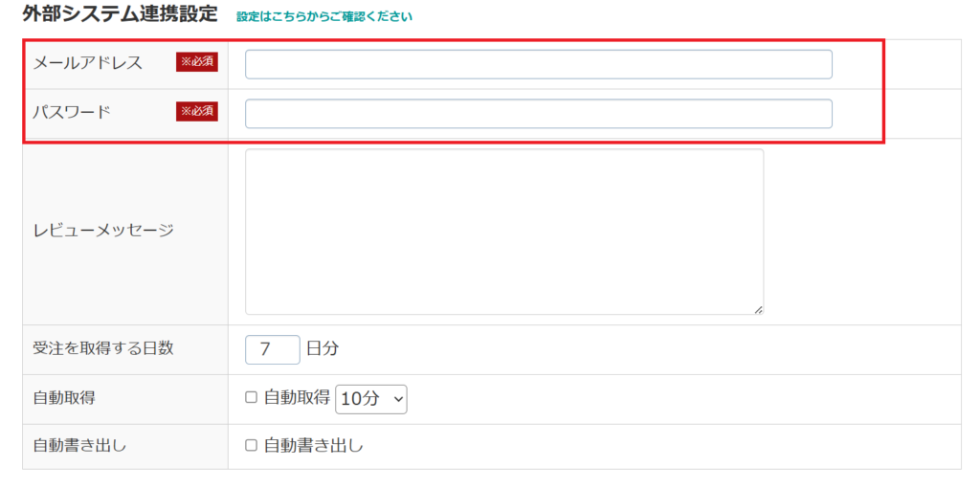
Task: Click the メールアドレス label in left column
Action: (x=87, y=63)
